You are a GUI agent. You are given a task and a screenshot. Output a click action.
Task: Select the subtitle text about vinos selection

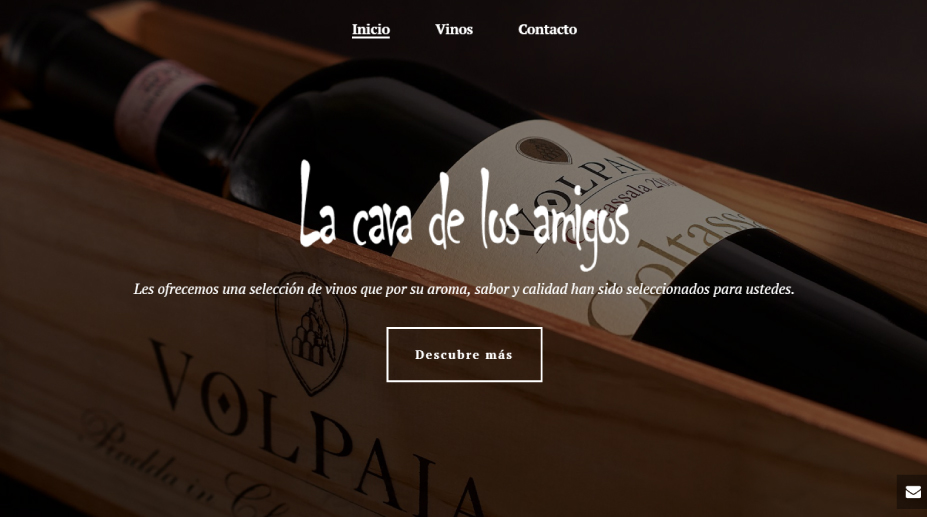(x=464, y=289)
